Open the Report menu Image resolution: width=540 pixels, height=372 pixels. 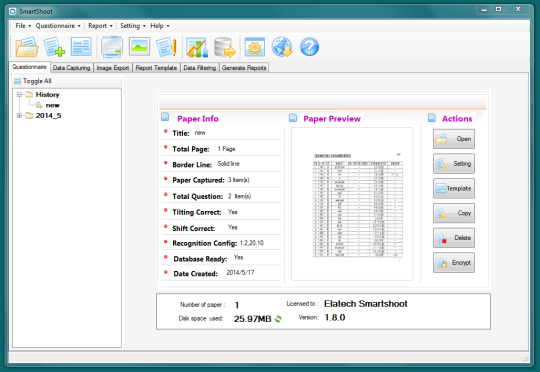click(x=100, y=26)
